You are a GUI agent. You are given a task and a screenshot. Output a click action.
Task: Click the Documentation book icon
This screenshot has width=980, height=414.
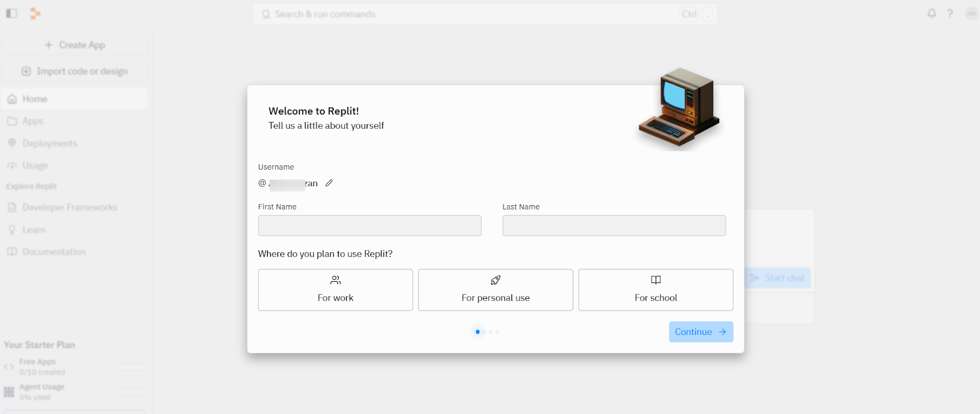pyautogui.click(x=12, y=252)
